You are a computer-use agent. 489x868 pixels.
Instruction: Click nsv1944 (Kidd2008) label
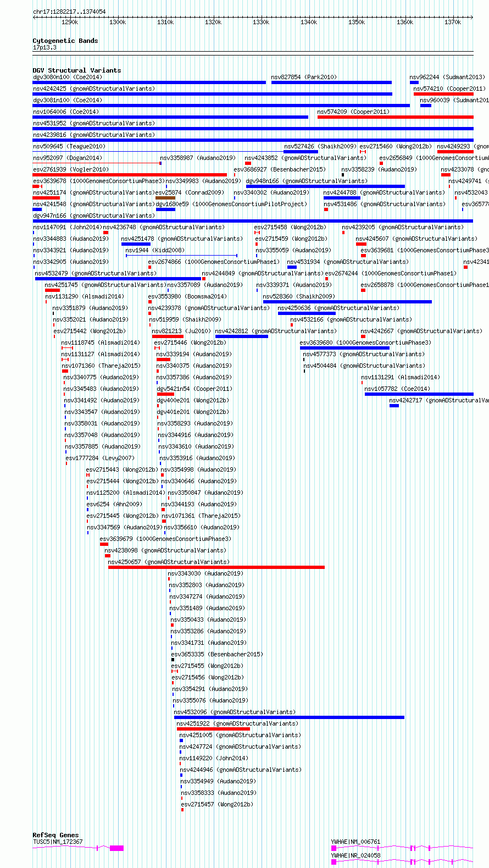point(155,250)
